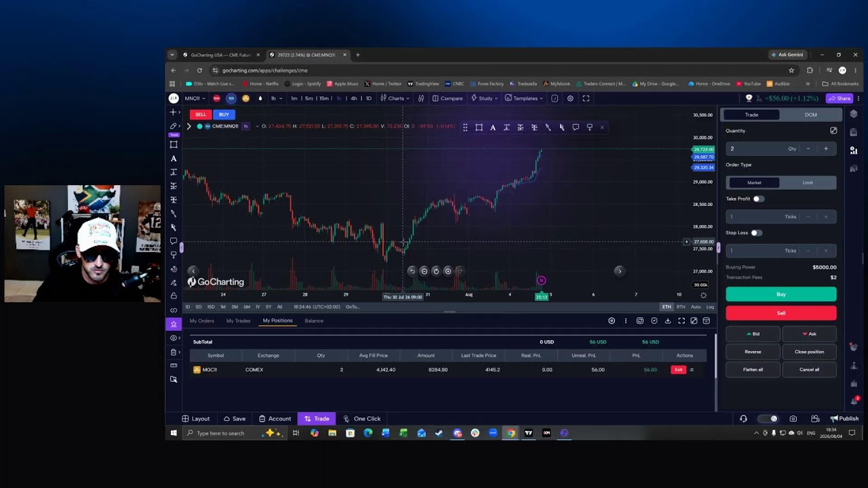868x488 pixels.
Task: Toggle the theme switch in the bottom bar
Action: [x=768, y=419]
